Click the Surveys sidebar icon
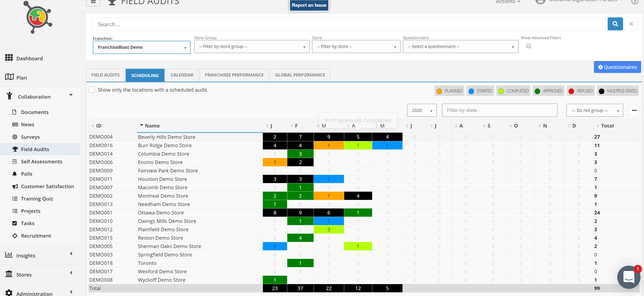The height and width of the screenshot is (296, 644). [15, 137]
